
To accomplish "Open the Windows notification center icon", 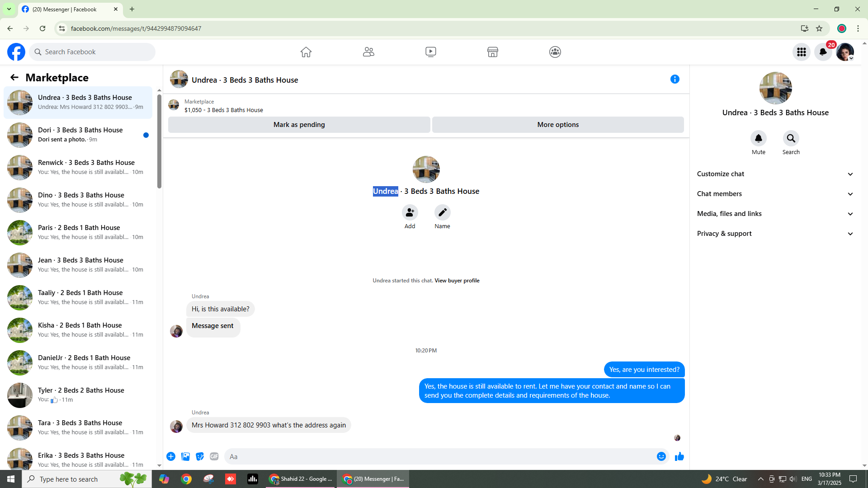I will (854, 479).
